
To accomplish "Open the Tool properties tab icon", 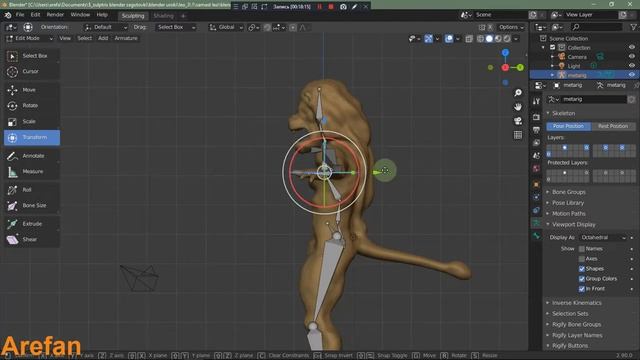I will click(x=536, y=101).
